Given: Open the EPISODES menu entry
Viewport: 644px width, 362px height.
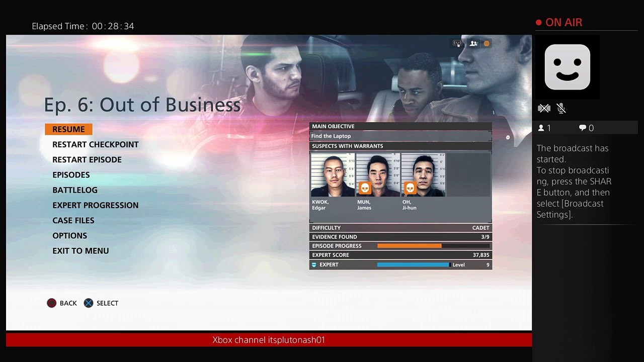Looking at the screenshot, I should [x=71, y=174].
